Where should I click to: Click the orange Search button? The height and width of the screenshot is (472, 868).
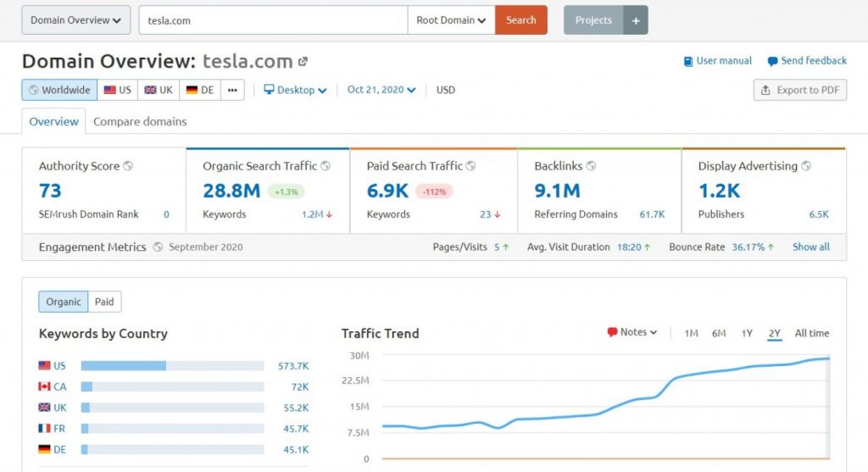point(521,20)
